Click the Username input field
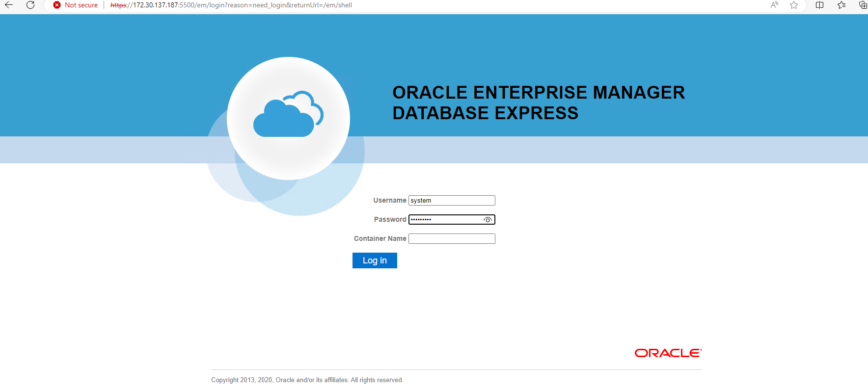Screen dimensions: 868x390 (452, 200)
